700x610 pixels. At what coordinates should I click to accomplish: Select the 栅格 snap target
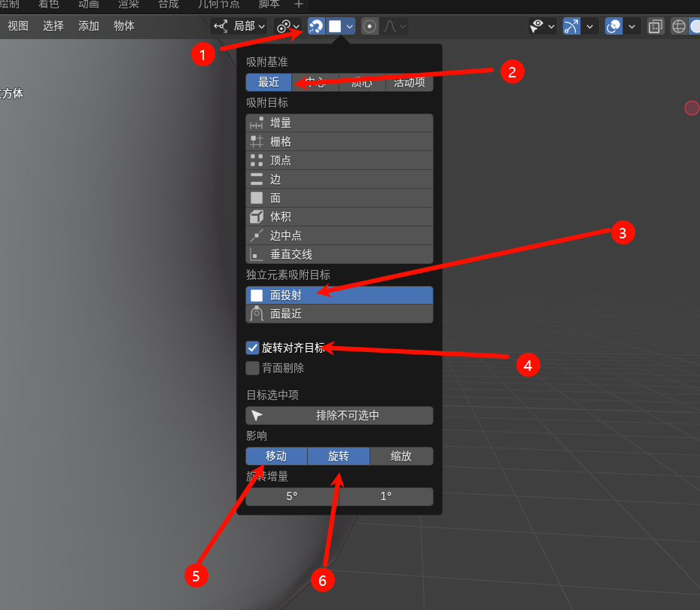click(339, 141)
